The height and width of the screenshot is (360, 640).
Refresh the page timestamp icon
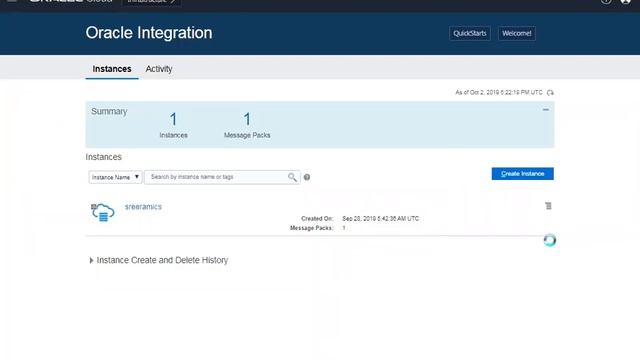(550, 93)
